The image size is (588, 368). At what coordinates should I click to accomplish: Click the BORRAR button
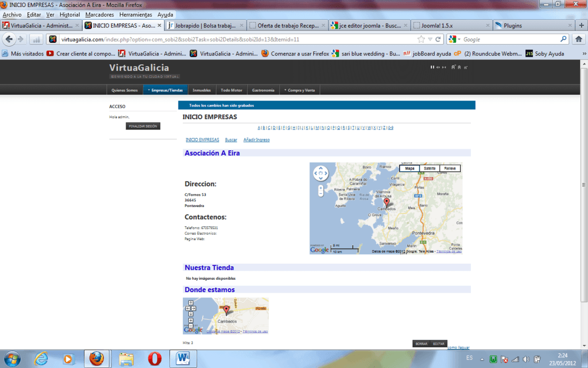pyautogui.click(x=421, y=343)
